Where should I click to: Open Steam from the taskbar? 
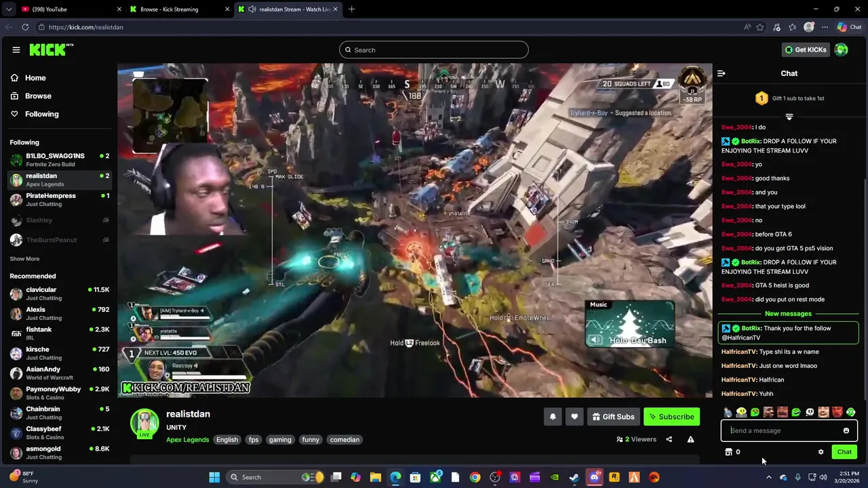coord(574,477)
